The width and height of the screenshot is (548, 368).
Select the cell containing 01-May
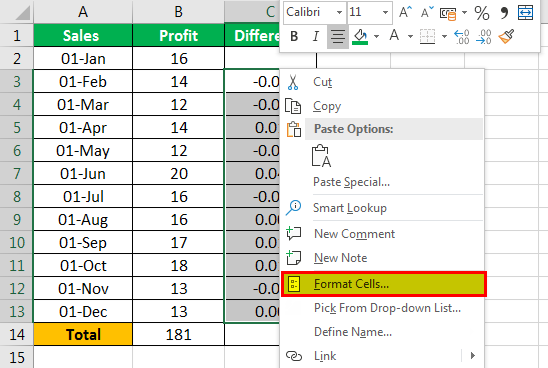pyautogui.click(x=83, y=151)
